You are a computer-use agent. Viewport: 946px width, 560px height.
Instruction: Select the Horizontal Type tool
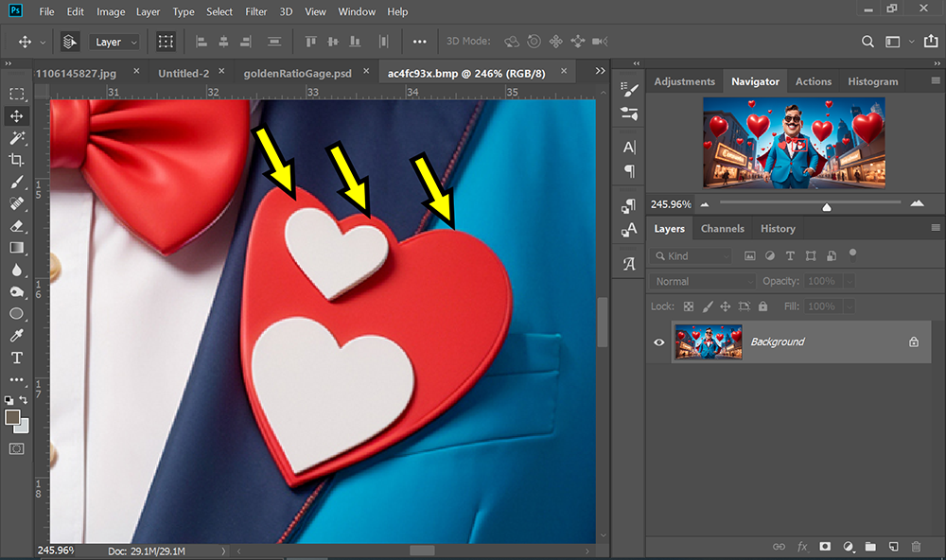(16, 358)
